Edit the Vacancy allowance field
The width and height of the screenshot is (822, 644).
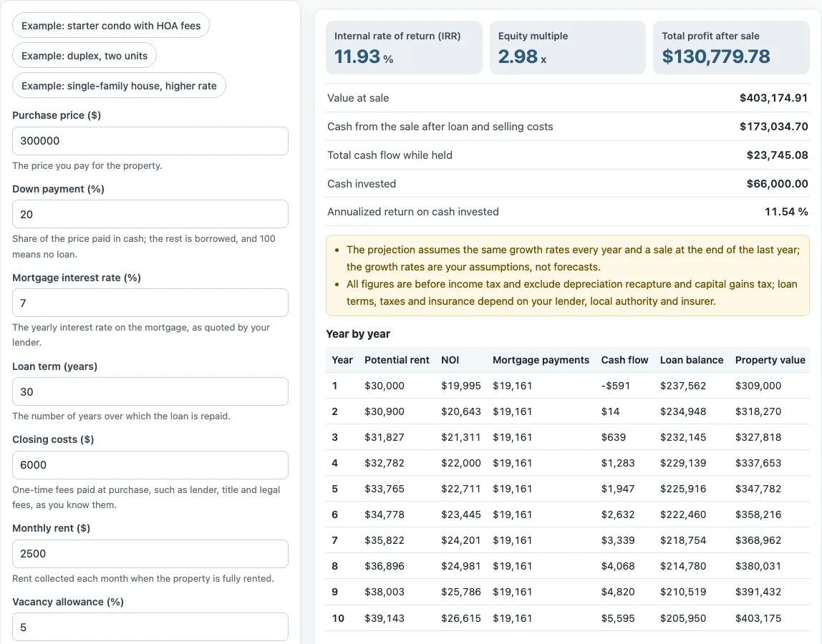[x=150, y=628]
